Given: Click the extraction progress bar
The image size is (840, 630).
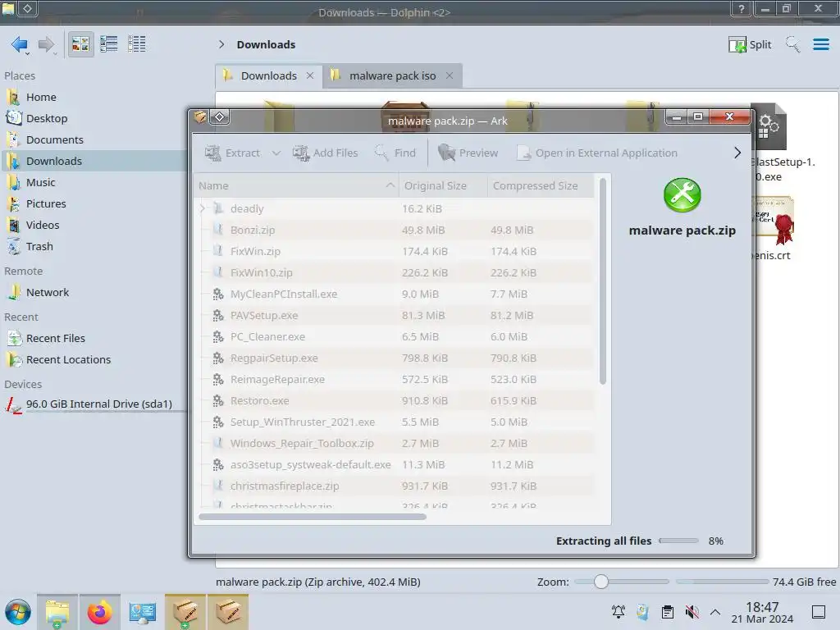Looking at the screenshot, I should click(678, 541).
